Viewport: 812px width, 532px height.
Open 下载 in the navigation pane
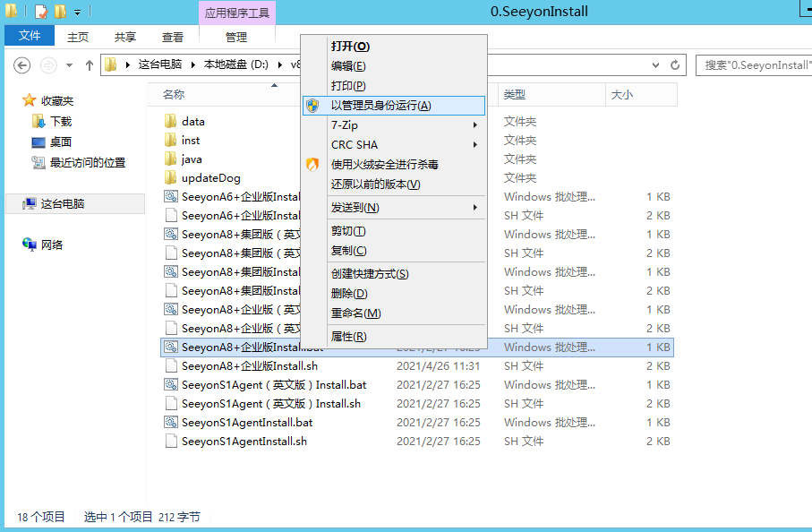pos(61,121)
